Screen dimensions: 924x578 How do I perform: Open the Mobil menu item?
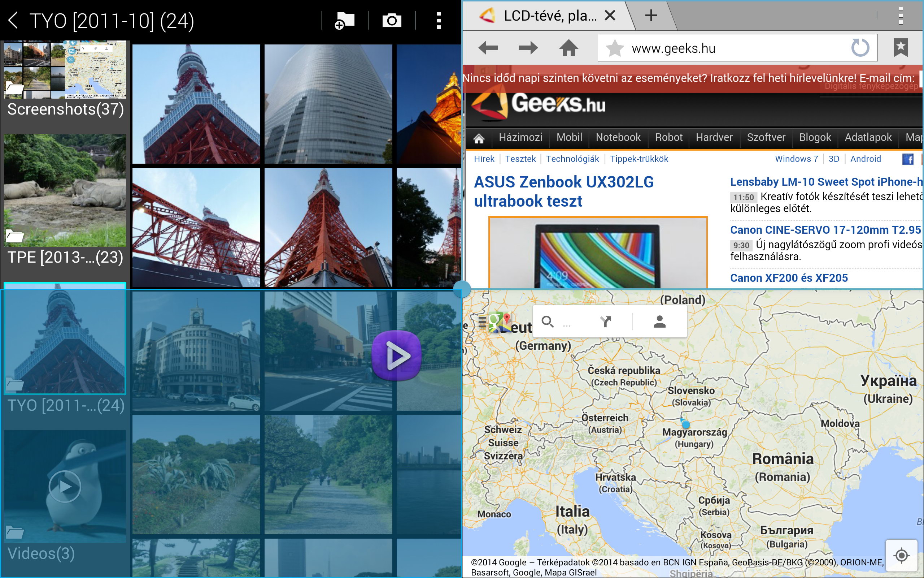coord(569,137)
